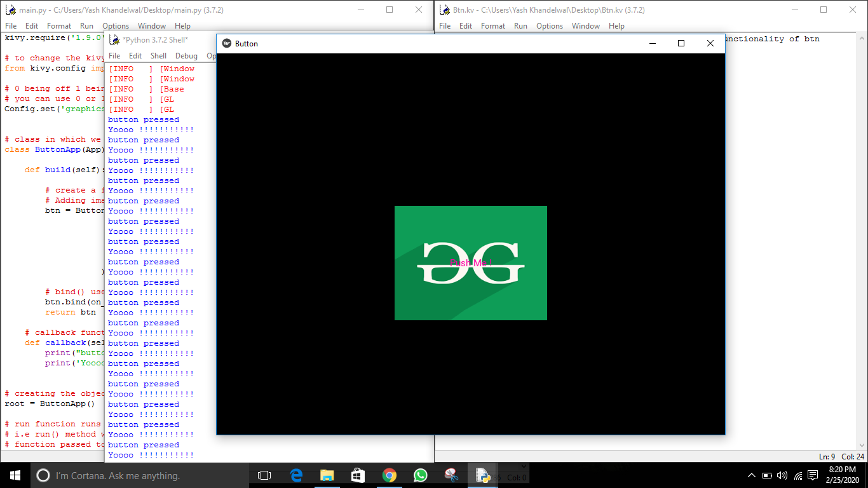This screenshot has width=868, height=488.
Task: Click 'Col: 24' in Btn.kv status bar
Action: tap(853, 457)
